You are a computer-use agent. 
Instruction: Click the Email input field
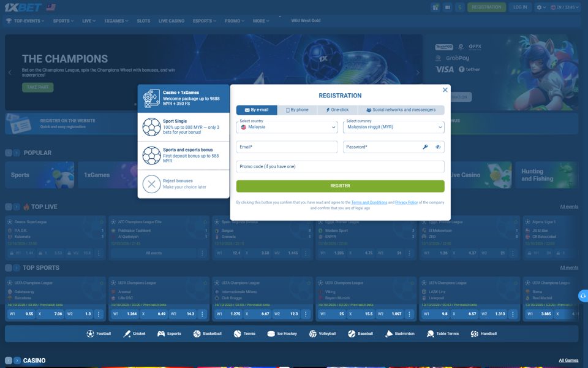click(x=287, y=147)
